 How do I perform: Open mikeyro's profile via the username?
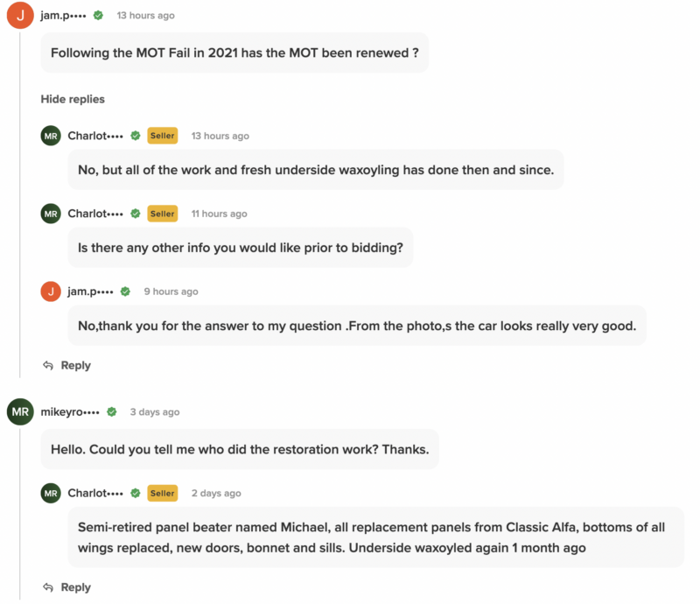coord(70,412)
